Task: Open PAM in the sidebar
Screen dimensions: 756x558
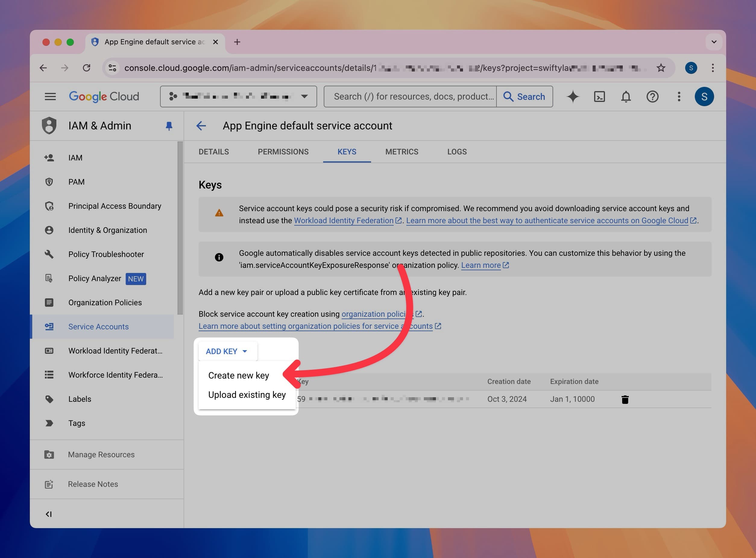Action: 102,182
